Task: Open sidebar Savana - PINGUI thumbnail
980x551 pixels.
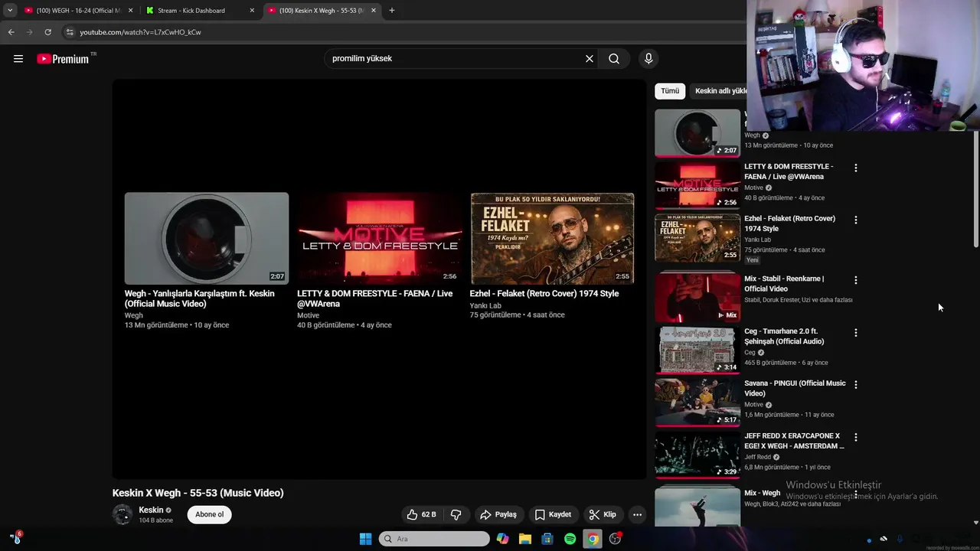Action: point(697,402)
